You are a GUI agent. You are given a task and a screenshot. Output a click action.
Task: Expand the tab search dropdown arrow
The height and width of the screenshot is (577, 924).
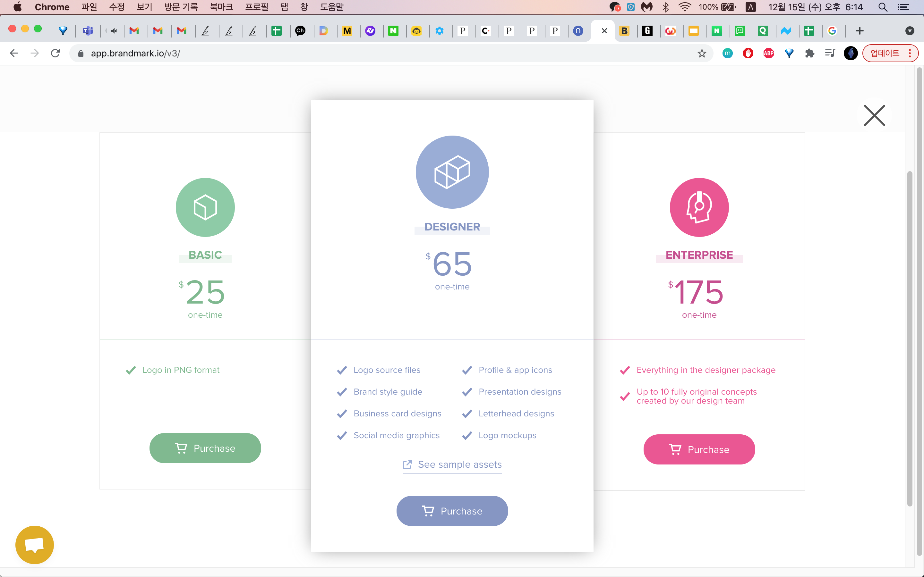click(x=910, y=31)
